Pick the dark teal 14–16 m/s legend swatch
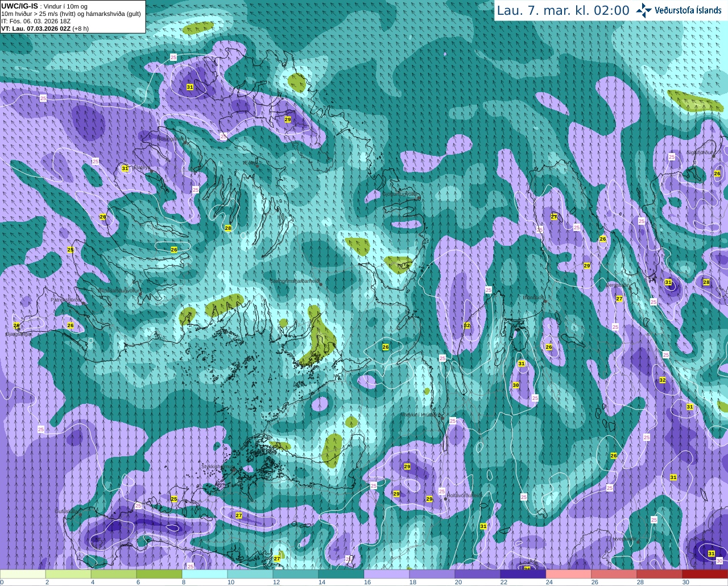This screenshot has height=586, width=728. [341, 574]
